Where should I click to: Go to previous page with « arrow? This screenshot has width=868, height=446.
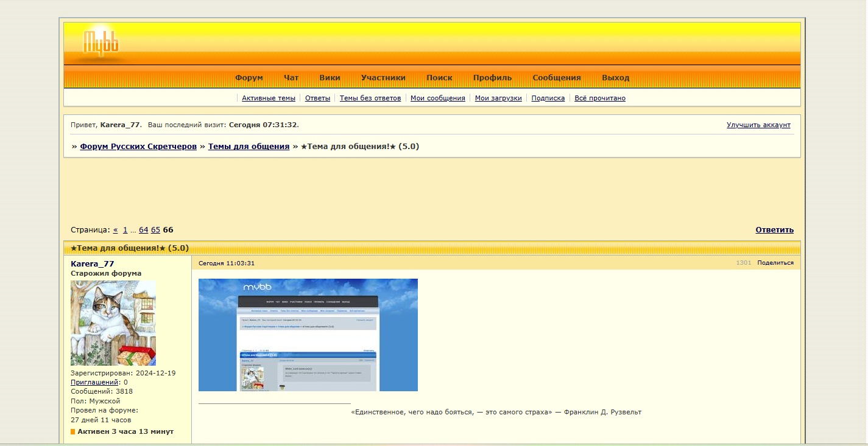pyautogui.click(x=116, y=230)
